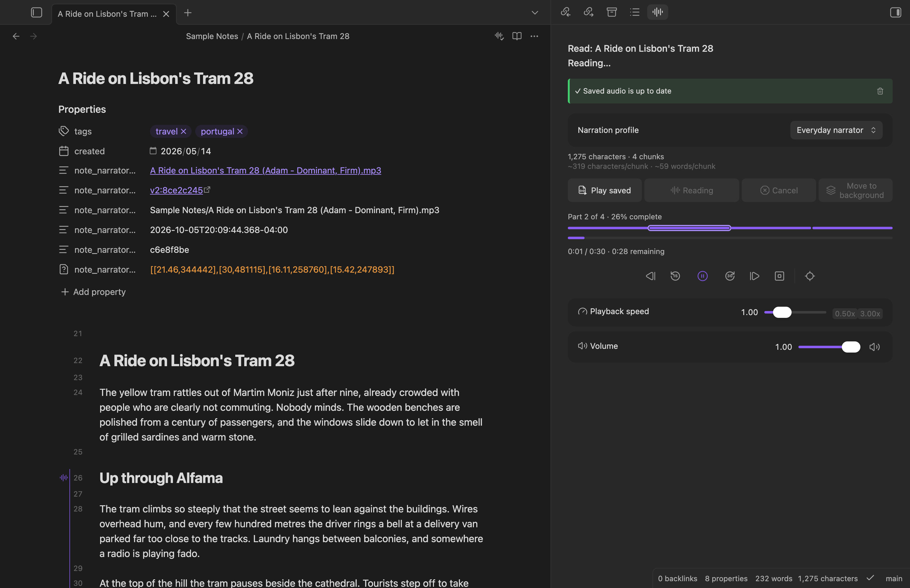Locate current reading position crosshair icon
The width and height of the screenshot is (910, 588).
(810, 276)
